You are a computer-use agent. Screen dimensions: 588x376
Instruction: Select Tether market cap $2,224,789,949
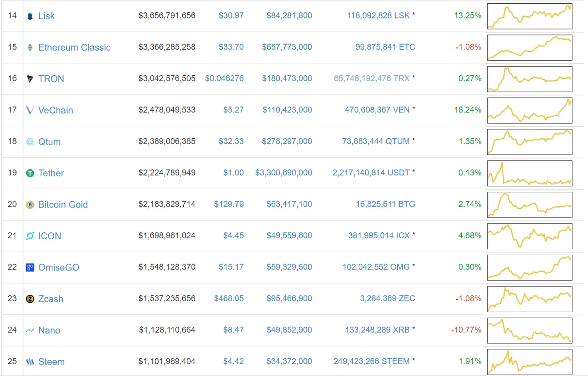pos(167,173)
